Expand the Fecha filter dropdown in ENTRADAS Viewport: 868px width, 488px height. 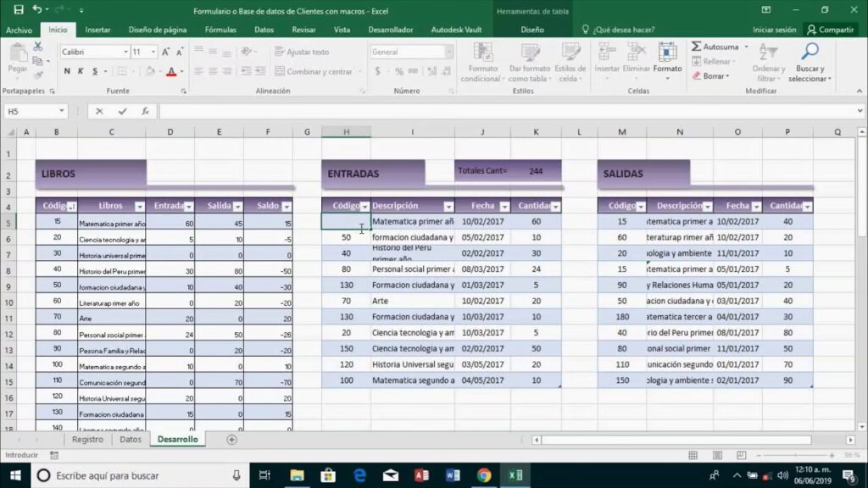pyautogui.click(x=504, y=206)
